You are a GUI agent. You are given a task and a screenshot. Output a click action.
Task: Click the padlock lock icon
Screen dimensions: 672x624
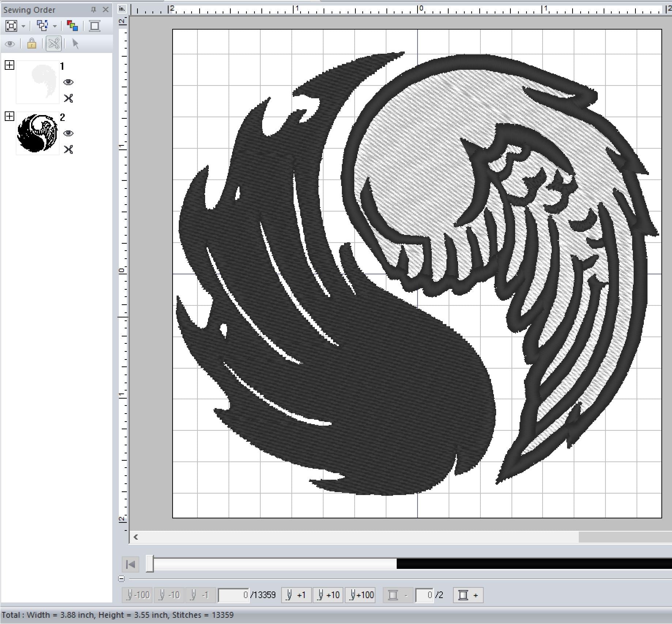[32, 44]
